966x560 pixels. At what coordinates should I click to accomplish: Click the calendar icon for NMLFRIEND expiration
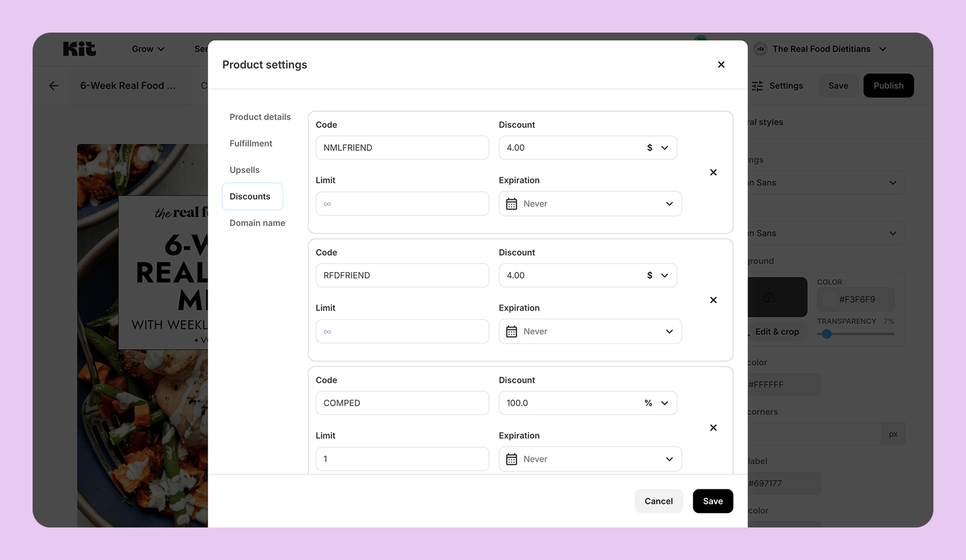(511, 204)
